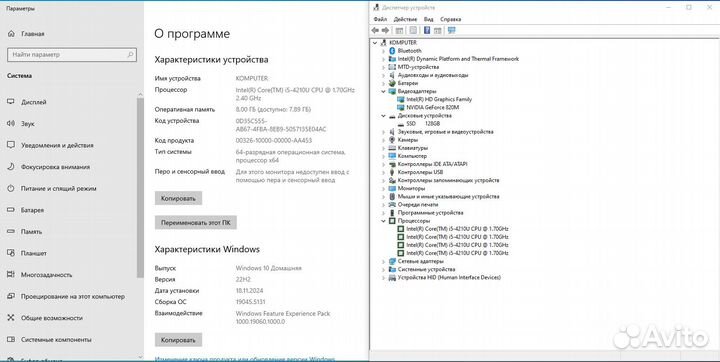Click the power icon beside Питание и спящий режим
Image resolution: width=720 pixels, height=362 pixels.
(x=11, y=188)
